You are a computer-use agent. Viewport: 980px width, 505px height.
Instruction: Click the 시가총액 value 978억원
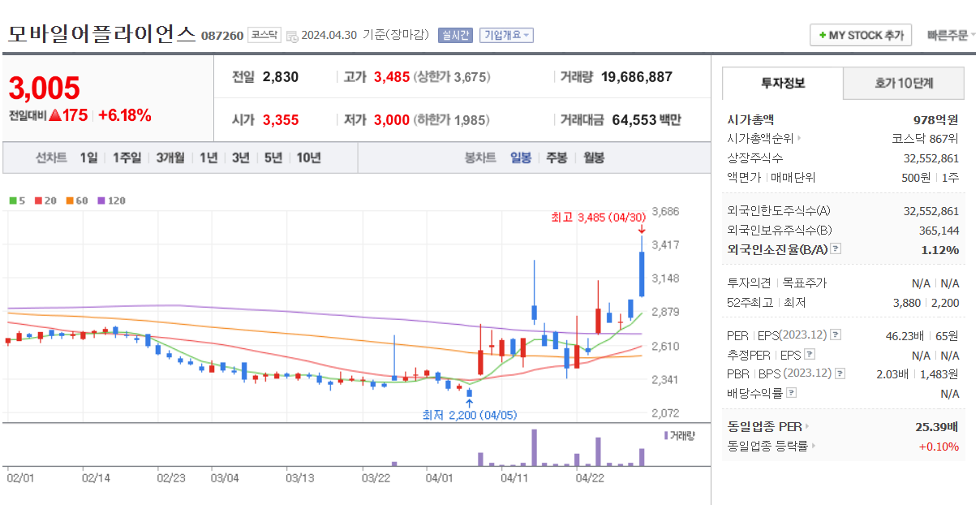tap(936, 119)
